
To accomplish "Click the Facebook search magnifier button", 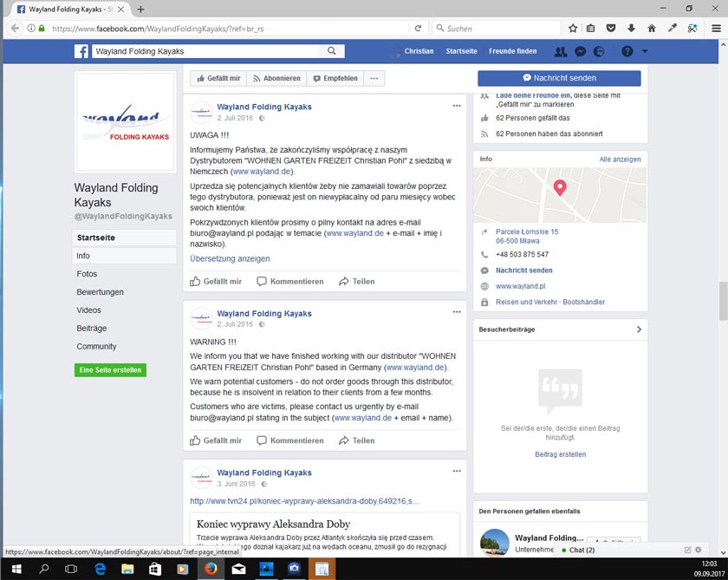I will [331, 51].
